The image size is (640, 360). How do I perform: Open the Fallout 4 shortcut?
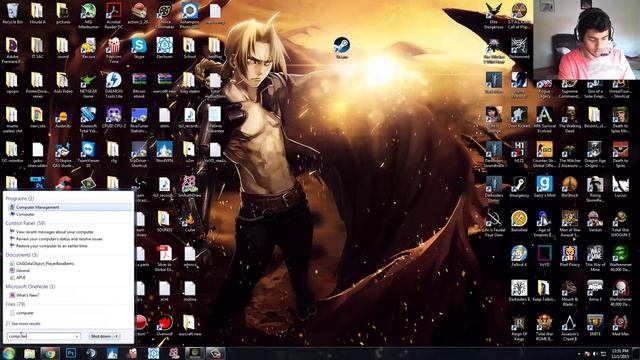pos(519,256)
